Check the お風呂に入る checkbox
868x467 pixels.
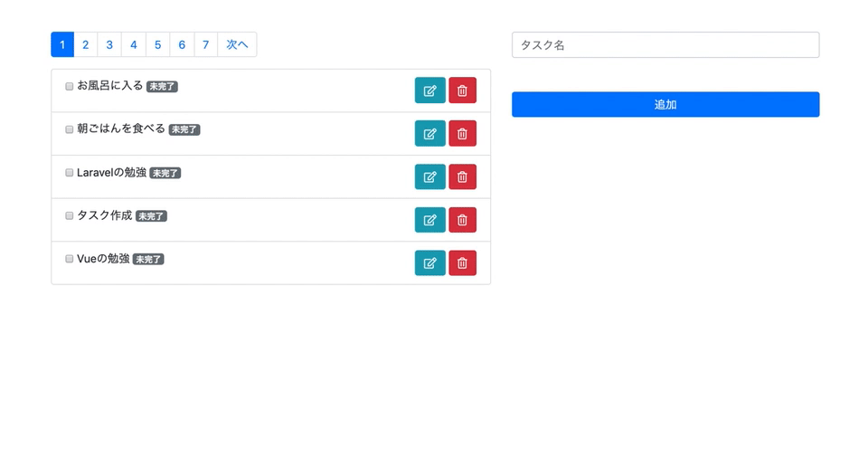pyautogui.click(x=70, y=87)
